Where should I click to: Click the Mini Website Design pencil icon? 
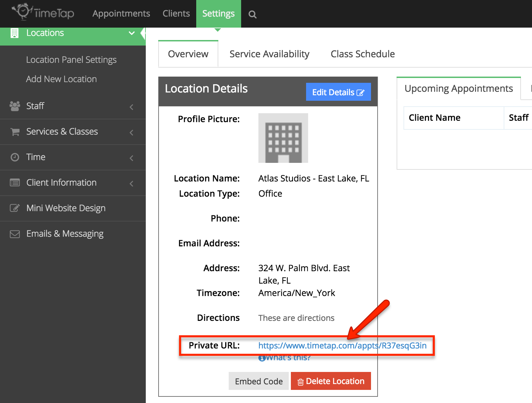(x=15, y=208)
